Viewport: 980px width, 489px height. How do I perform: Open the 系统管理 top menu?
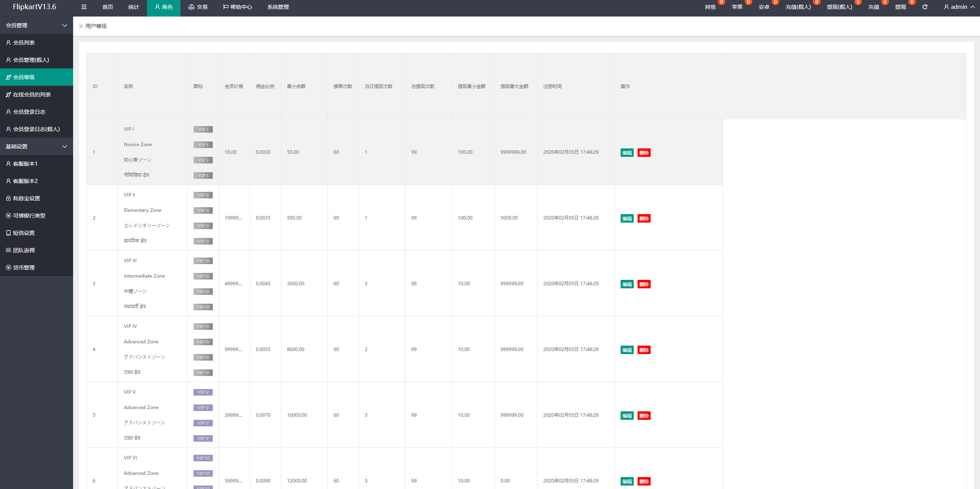[278, 7]
